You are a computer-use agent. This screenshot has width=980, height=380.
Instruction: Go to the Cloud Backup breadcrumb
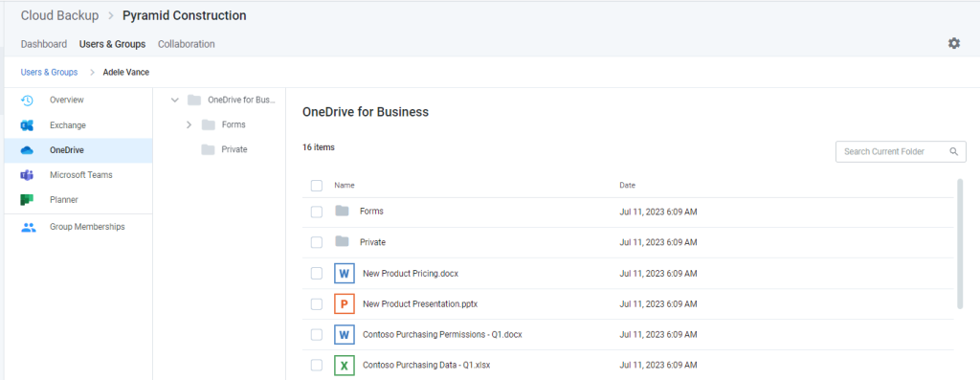(60, 15)
